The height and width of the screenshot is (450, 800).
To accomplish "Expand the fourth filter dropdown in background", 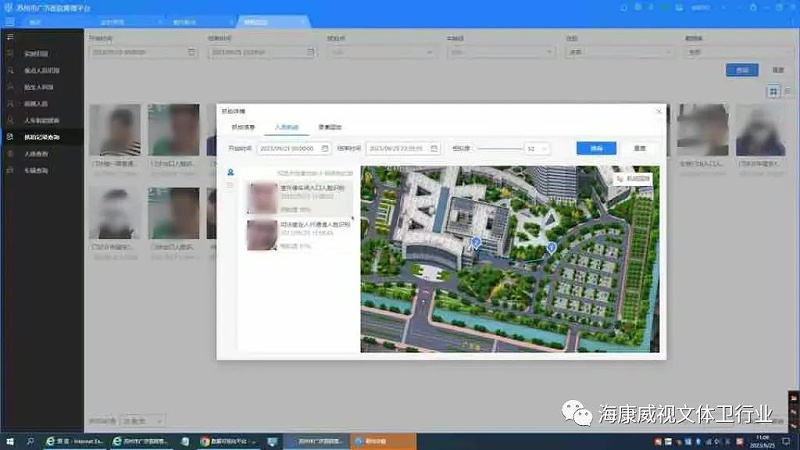I will click(501, 52).
